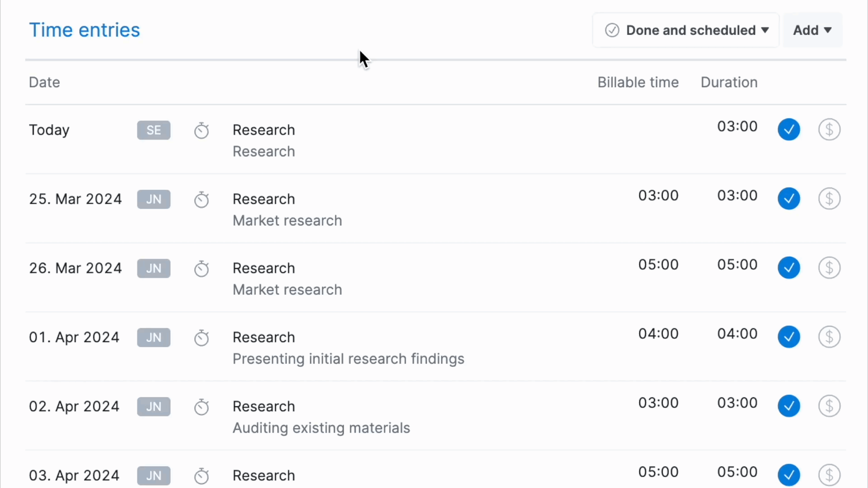868x488 pixels.
Task: Click the stopwatch icon for 25. Mar 2024
Action: 202,200
